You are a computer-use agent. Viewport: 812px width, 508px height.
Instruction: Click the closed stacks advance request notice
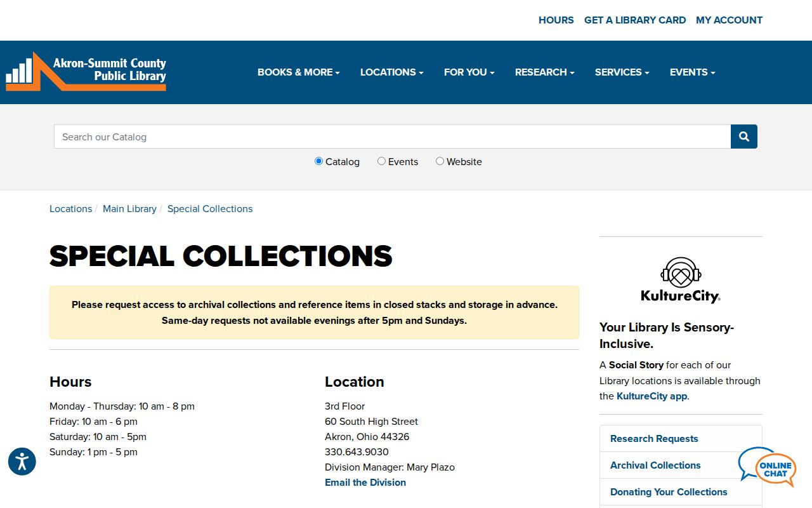click(314, 312)
